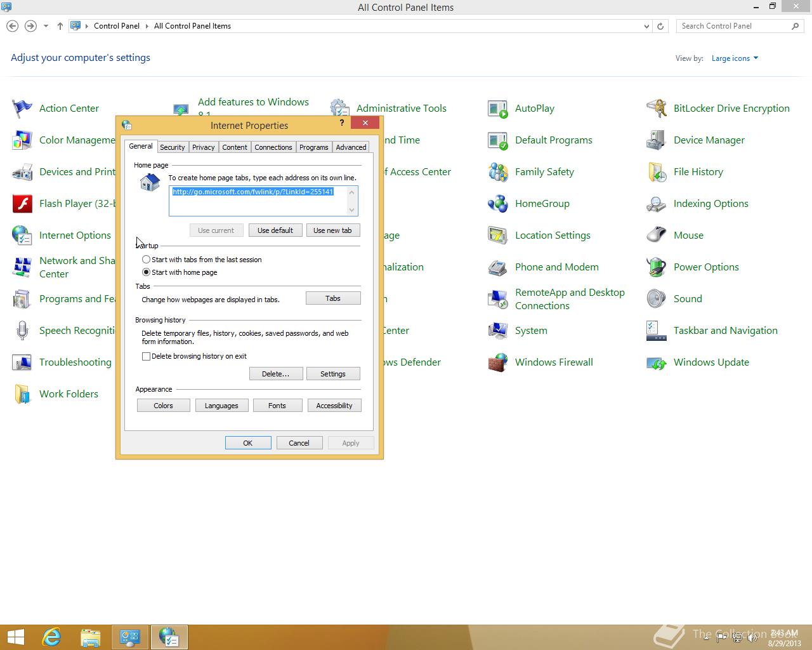This screenshot has height=650, width=812.
Task: Click the Use new tab button
Action: coord(333,230)
